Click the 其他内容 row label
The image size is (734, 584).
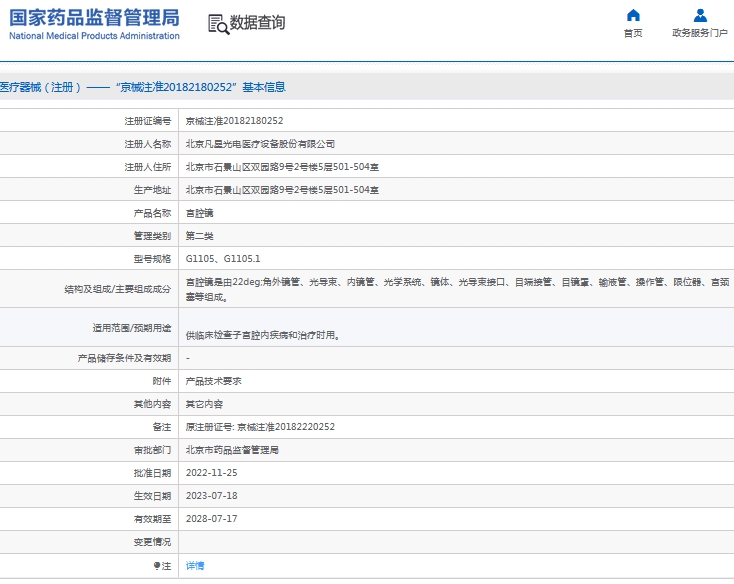click(153, 404)
